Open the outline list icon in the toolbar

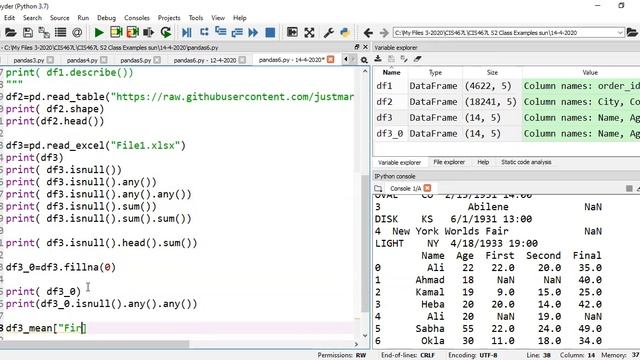click(x=60, y=32)
